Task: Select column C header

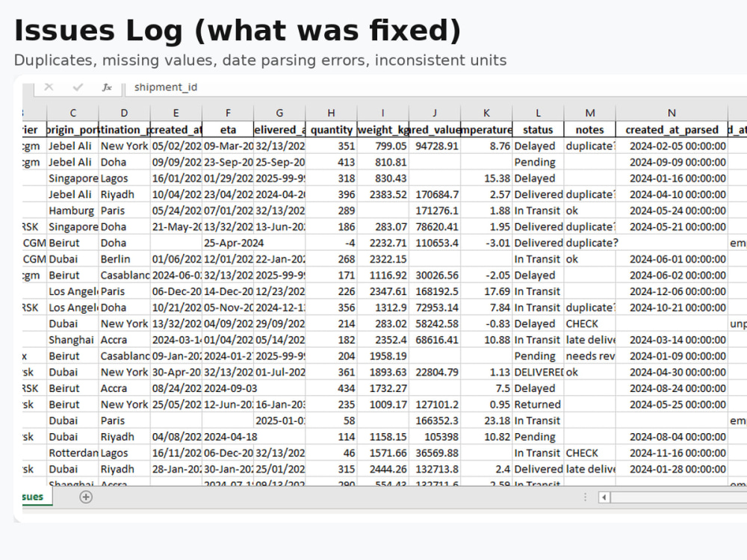Action: point(73,113)
